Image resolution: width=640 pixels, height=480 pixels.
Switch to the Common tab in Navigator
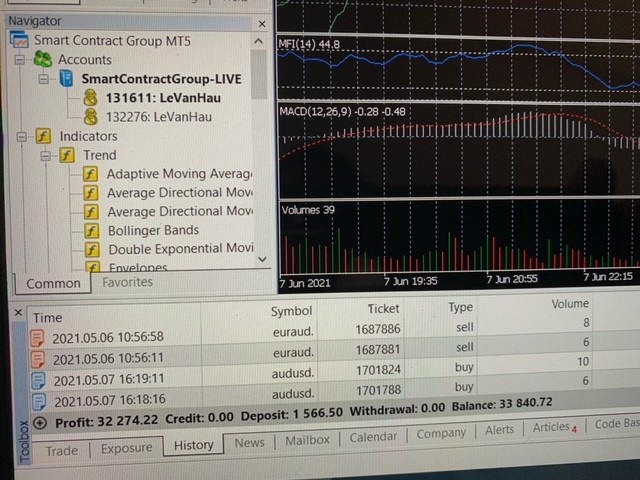[53, 283]
